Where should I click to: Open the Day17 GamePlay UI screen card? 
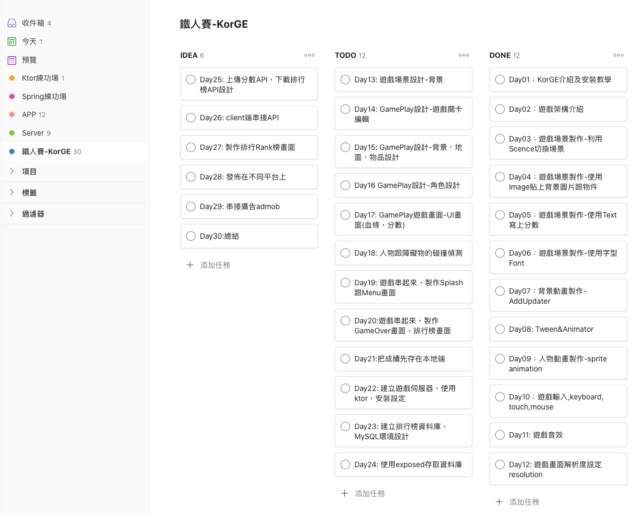tap(403, 219)
